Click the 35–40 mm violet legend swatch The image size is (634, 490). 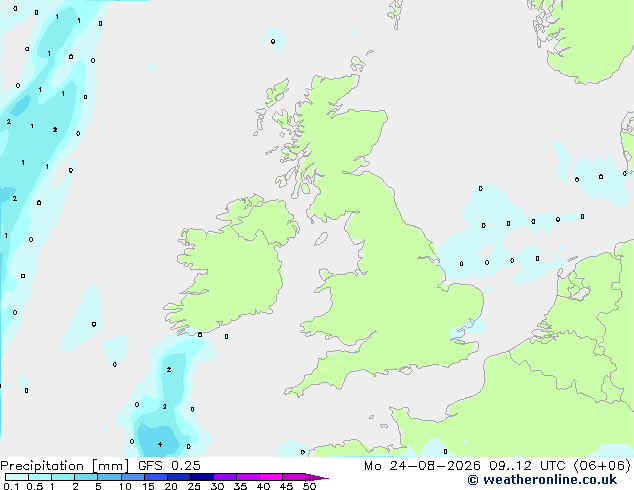pos(248,477)
